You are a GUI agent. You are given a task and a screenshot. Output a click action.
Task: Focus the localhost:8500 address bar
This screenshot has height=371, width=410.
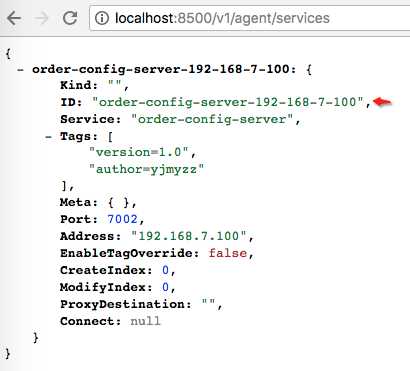[x=250, y=18]
